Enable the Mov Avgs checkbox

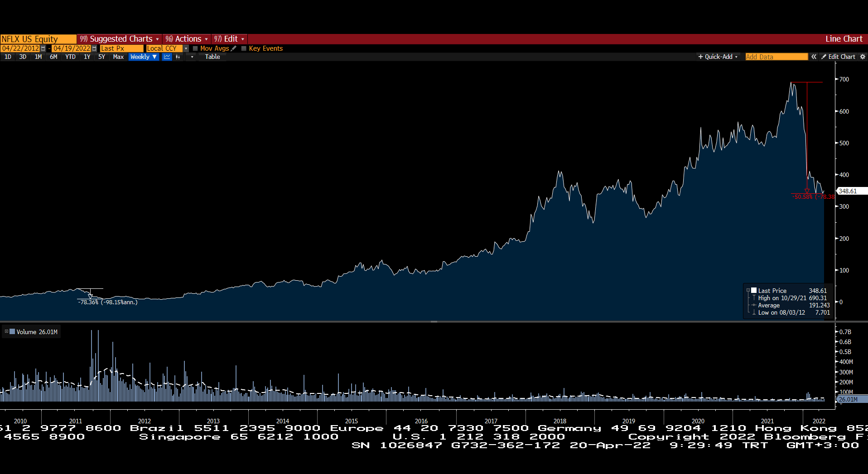pyautogui.click(x=195, y=48)
